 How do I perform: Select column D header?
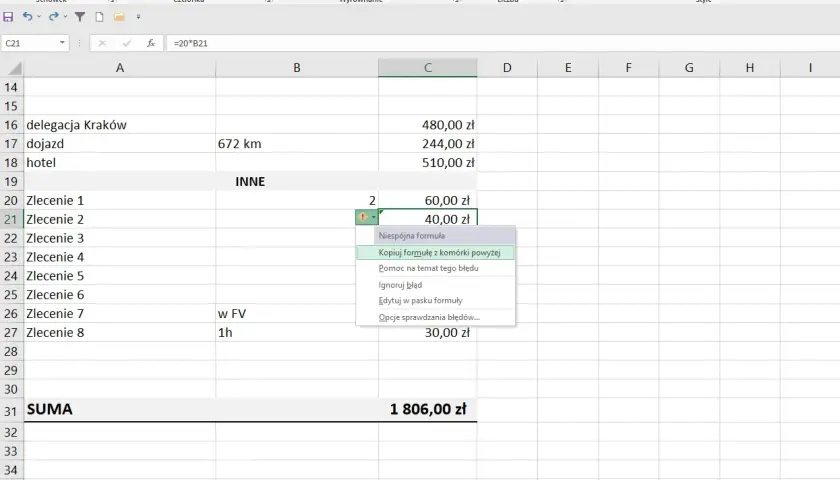coord(507,68)
